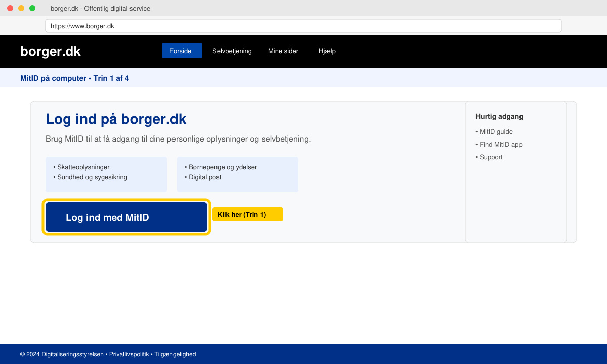Screen dimensions: 607x364
Task: Click the Digital post item
Action: click(x=203, y=177)
